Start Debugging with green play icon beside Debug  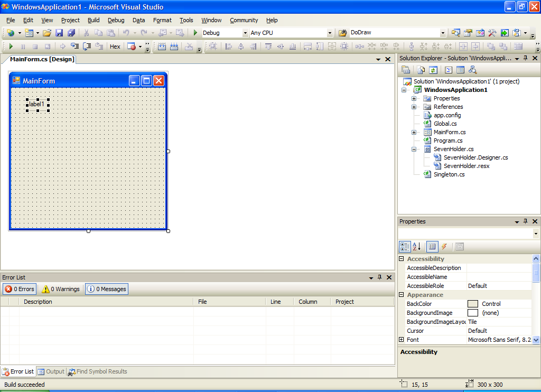point(195,33)
